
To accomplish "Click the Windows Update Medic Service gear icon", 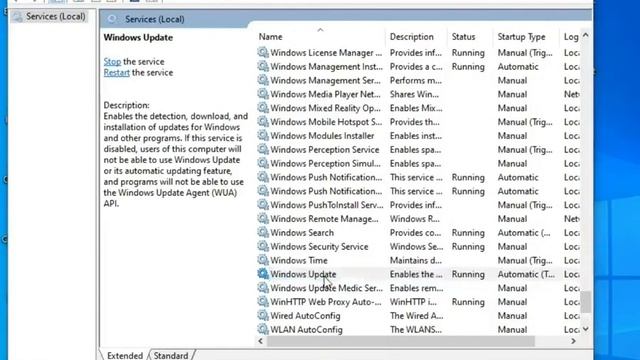I will (x=263, y=288).
